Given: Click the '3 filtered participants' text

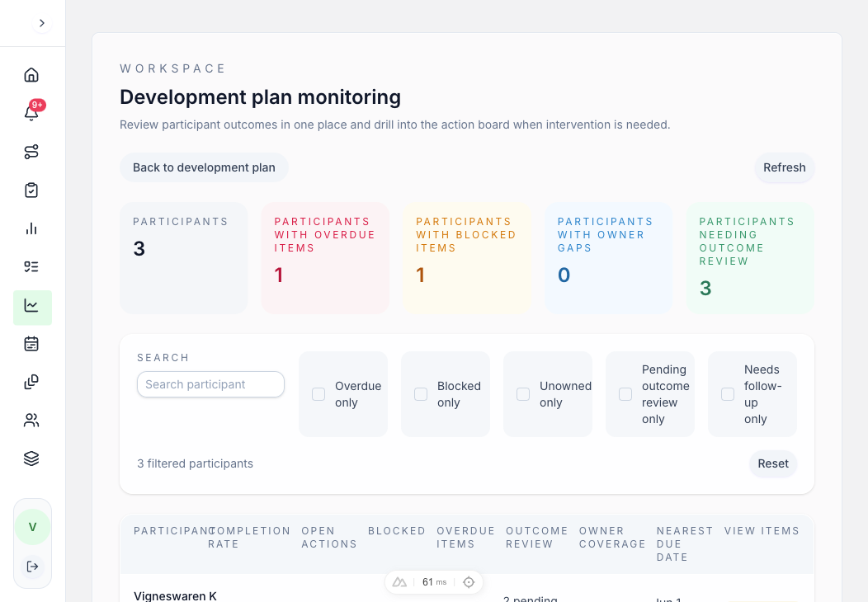Looking at the screenshot, I should [x=195, y=463].
